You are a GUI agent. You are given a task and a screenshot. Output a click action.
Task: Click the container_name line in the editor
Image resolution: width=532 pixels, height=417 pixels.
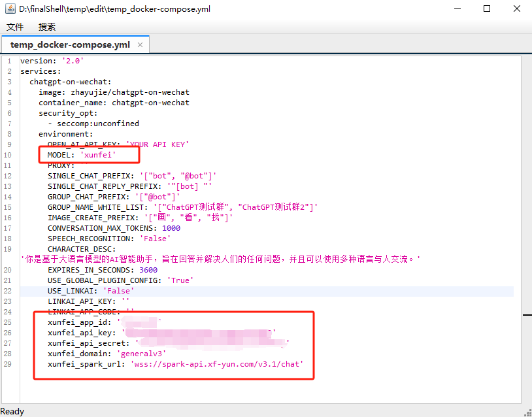tap(114, 103)
